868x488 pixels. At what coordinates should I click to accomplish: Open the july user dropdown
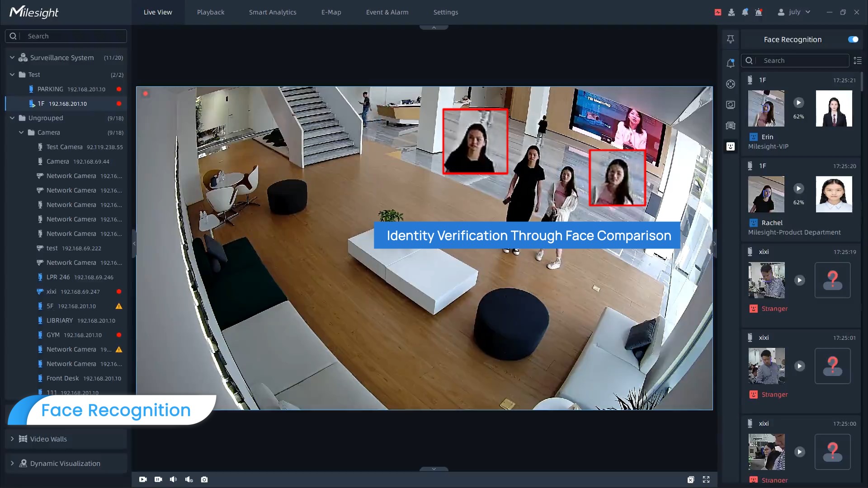coord(794,12)
